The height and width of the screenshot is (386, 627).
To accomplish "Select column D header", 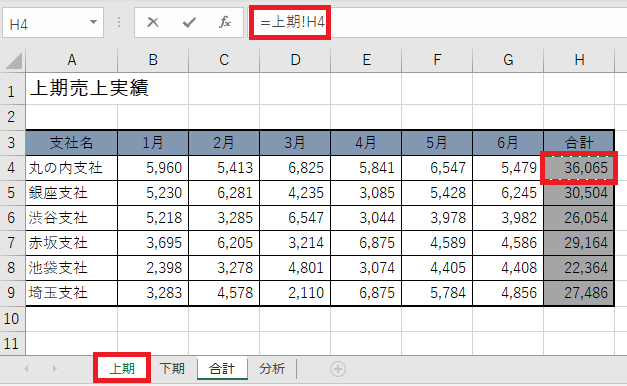I will tap(295, 60).
